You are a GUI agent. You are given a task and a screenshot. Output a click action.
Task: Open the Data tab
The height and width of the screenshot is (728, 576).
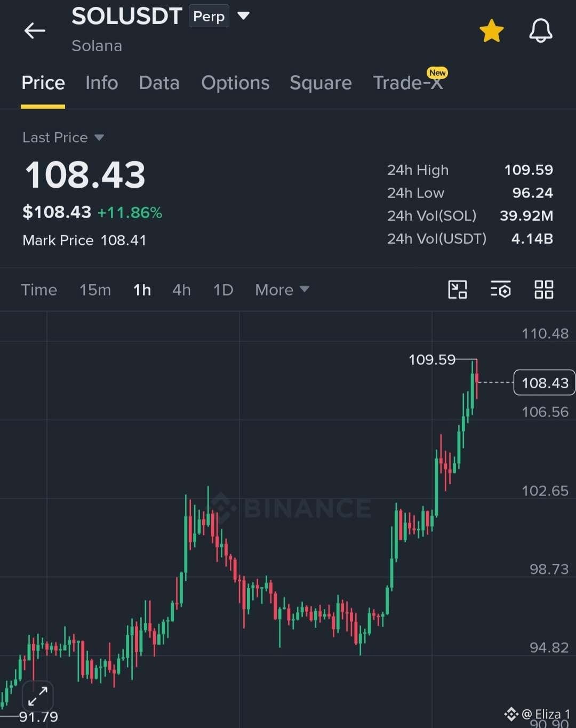[x=159, y=83]
